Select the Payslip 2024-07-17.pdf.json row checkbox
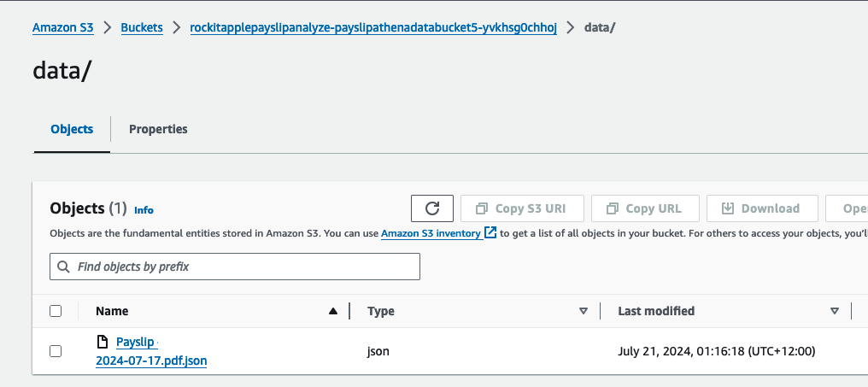The width and height of the screenshot is (868, 387). (56, 351)
